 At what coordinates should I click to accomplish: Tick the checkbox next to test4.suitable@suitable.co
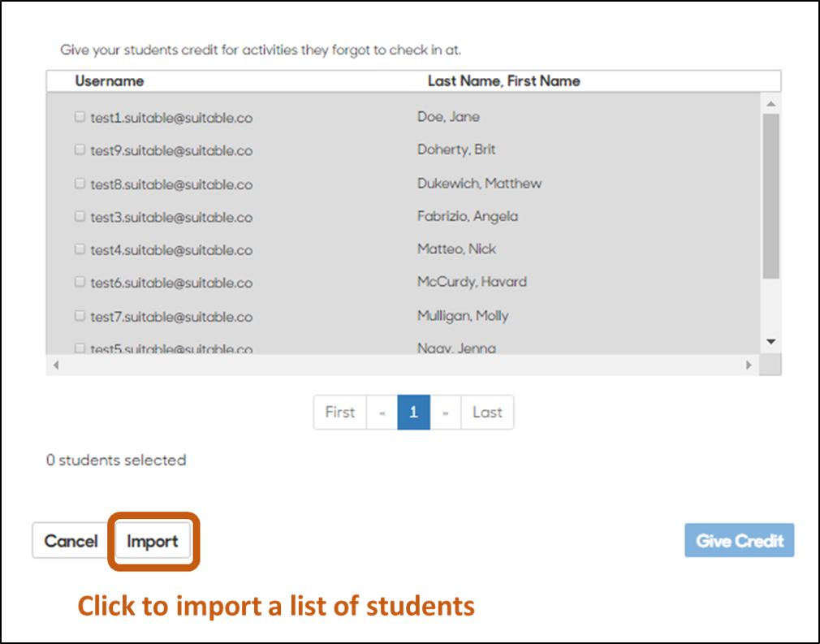pos(80,249)
